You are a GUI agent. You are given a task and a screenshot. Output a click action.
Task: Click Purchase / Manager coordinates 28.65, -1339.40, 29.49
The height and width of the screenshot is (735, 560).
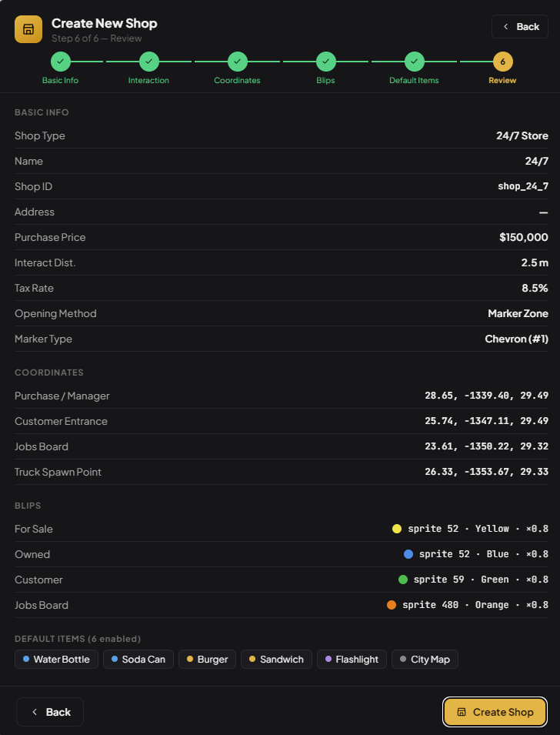point(486,396)
